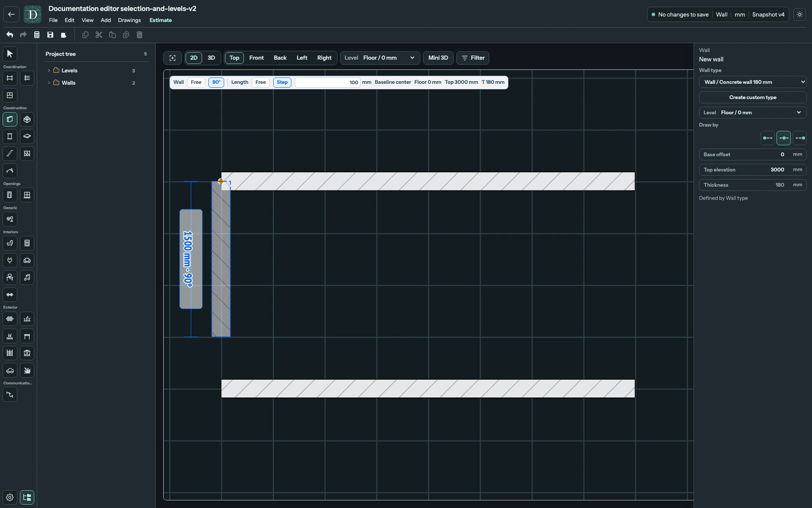Click the step length 100 field
The height and width of the screenshot is (508, 812).
328,83
